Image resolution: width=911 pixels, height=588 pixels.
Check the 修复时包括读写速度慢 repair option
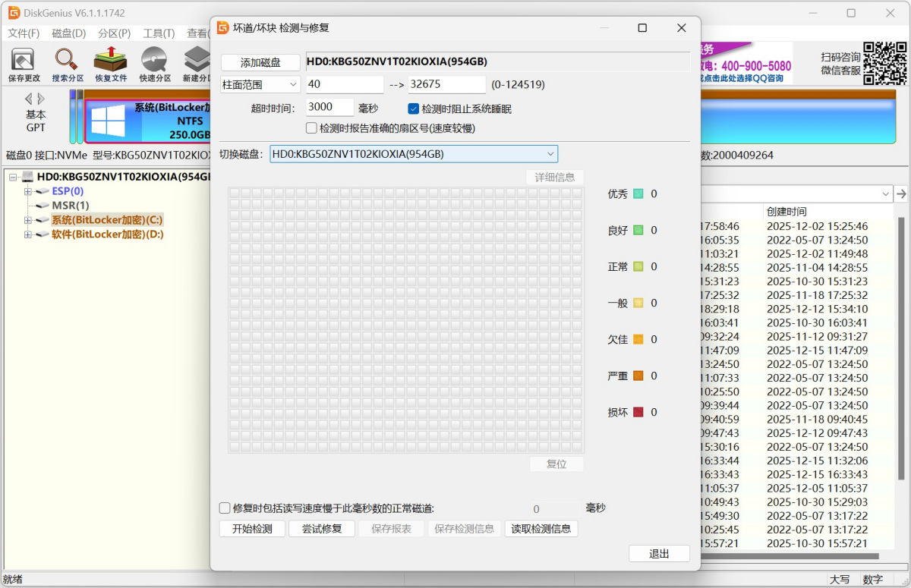tap(225, 508)
